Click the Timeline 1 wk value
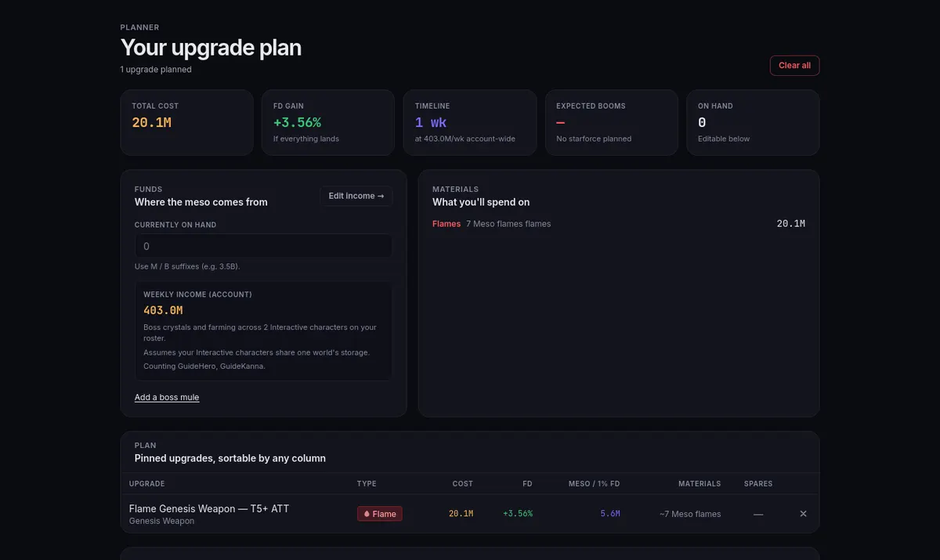The image size is (940, 560). coord(431,122)
